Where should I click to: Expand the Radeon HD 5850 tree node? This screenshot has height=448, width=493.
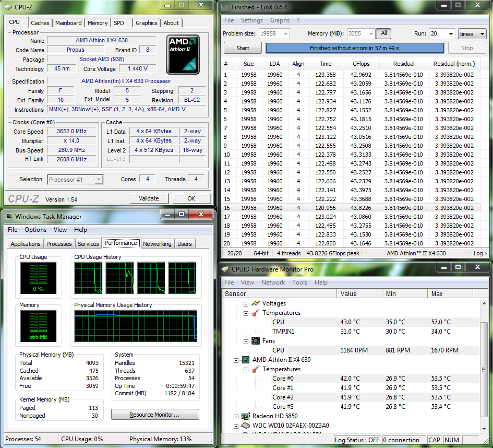click(237, 417)
